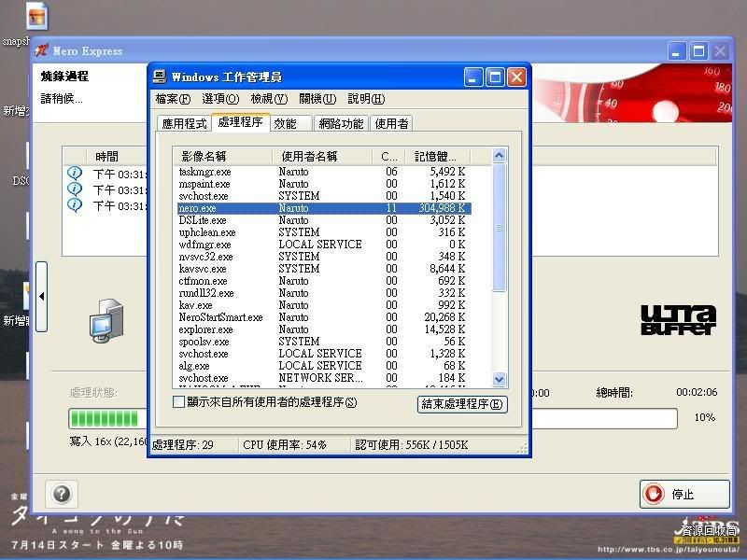Select the explorer.exe process row

322,329
